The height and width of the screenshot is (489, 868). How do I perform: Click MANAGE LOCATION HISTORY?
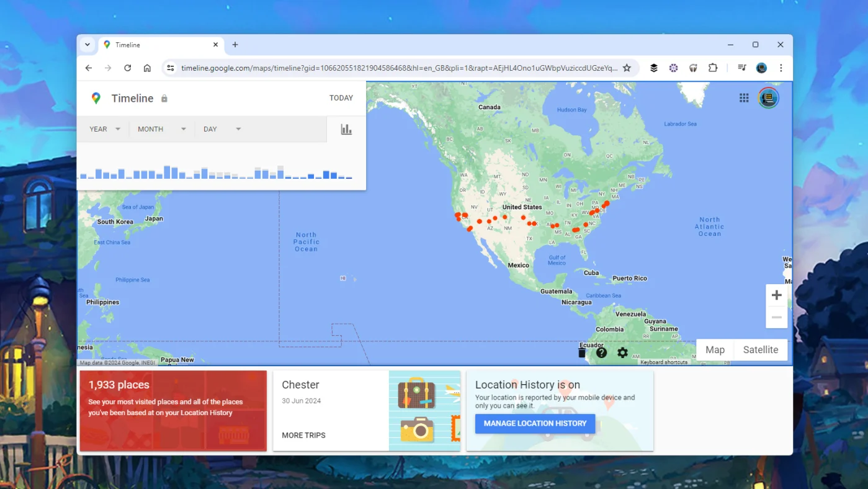tap(535, 423)
